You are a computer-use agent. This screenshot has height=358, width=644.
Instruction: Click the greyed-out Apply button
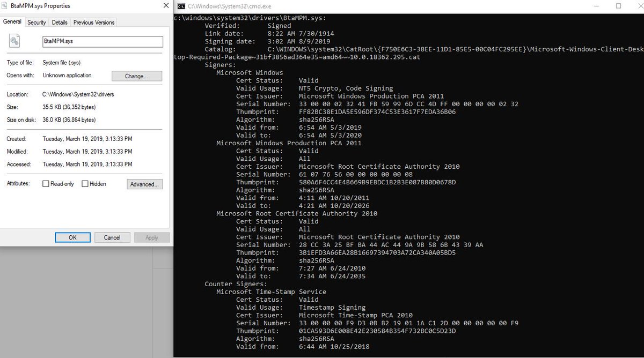pyautogui.click(x=152, y=237)
